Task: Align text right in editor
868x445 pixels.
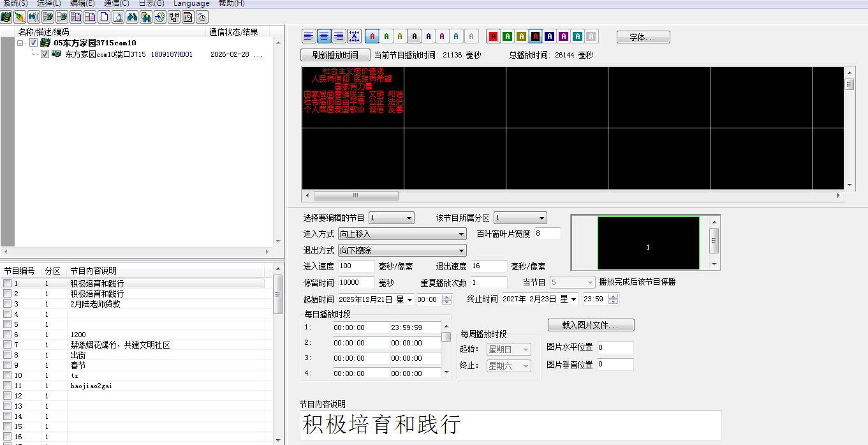Action: point(339,37)
